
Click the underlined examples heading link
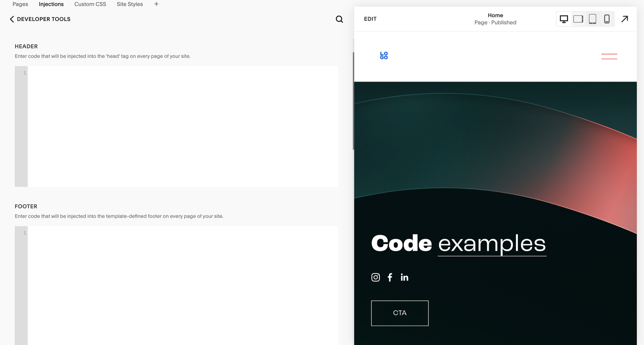[x=492, y=244]
